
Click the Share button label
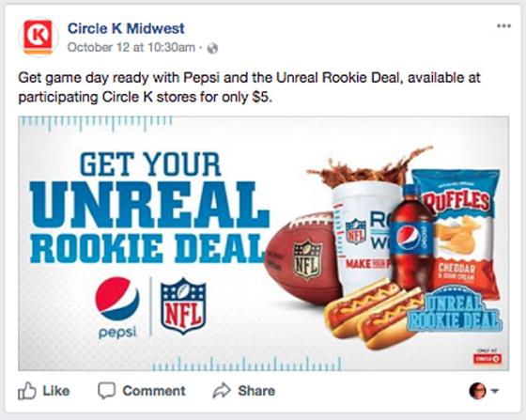pyautogui.click(x=256, y=391)
